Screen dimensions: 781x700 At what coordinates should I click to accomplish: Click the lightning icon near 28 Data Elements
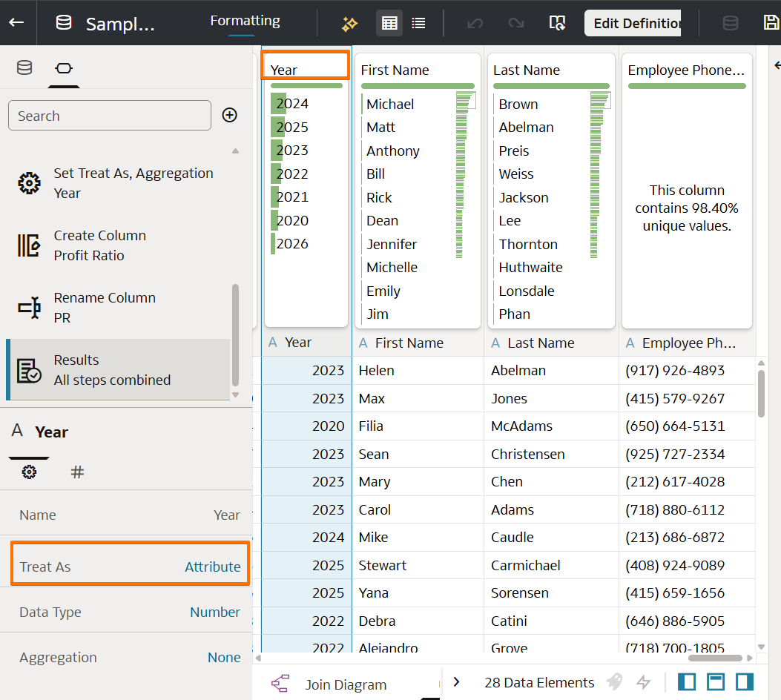tap(642, 682)
